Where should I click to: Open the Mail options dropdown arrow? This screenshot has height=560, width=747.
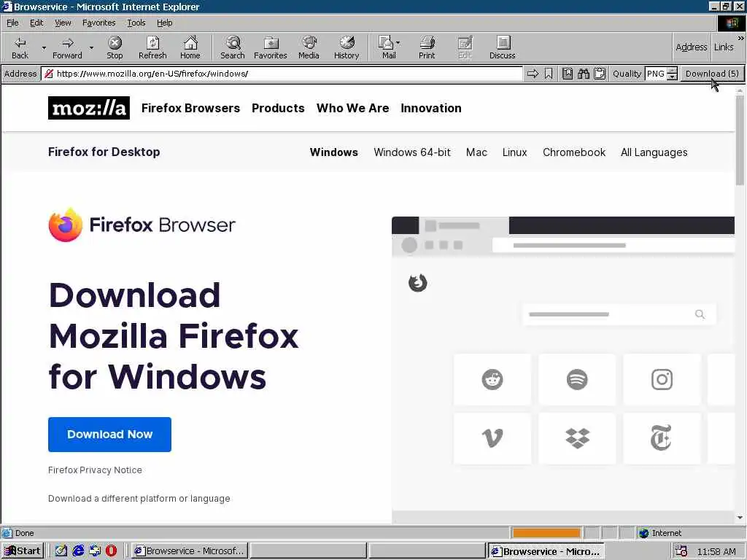point(398,43)
